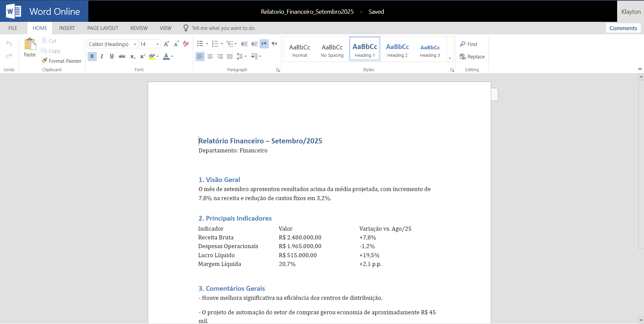
Task: Click the Grow Font icon
Action: click(166, 44)
